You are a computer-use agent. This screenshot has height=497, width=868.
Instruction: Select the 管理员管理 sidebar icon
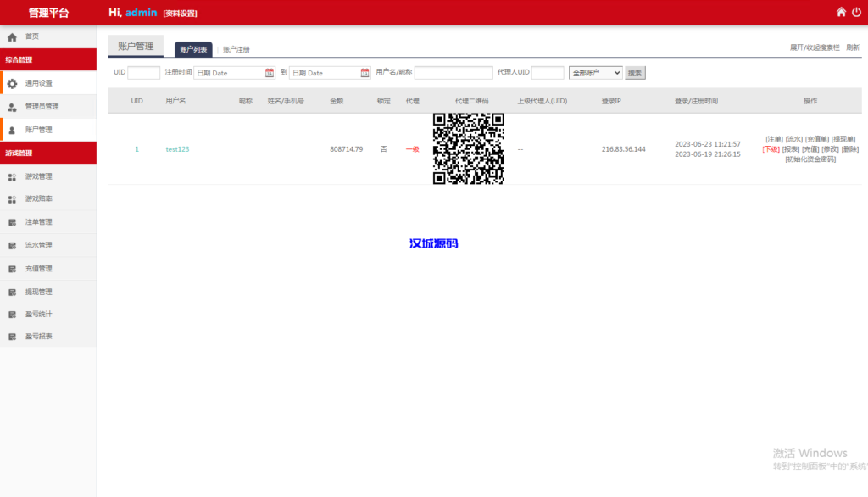click(12, 106)
